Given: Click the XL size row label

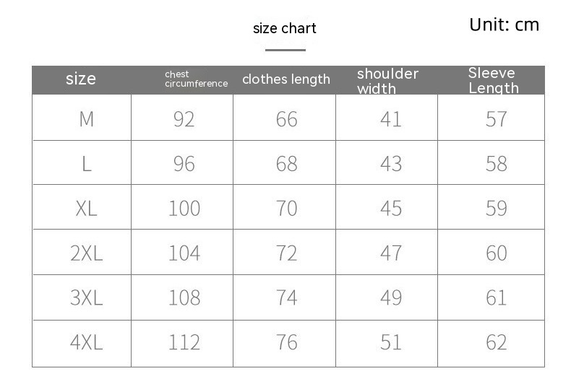Looking at the screenshot, I should [x=86, y=209].
